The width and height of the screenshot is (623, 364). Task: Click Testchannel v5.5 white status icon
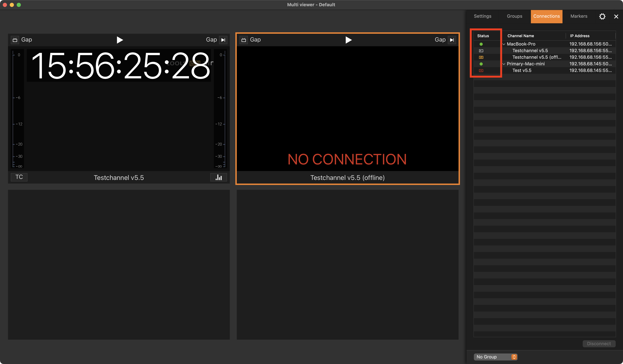tap(481, 51)
